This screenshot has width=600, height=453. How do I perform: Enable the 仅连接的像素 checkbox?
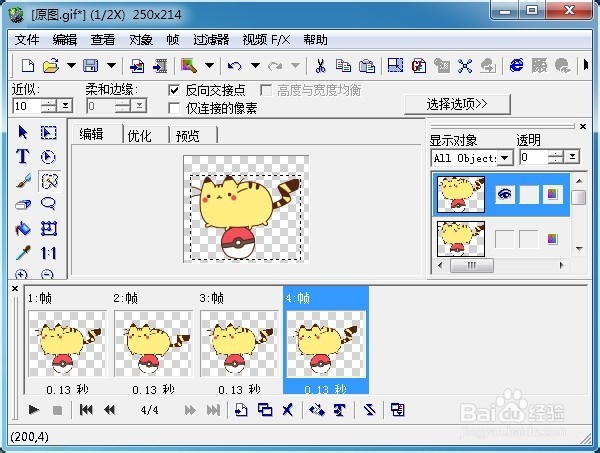[x=174, y=108]
